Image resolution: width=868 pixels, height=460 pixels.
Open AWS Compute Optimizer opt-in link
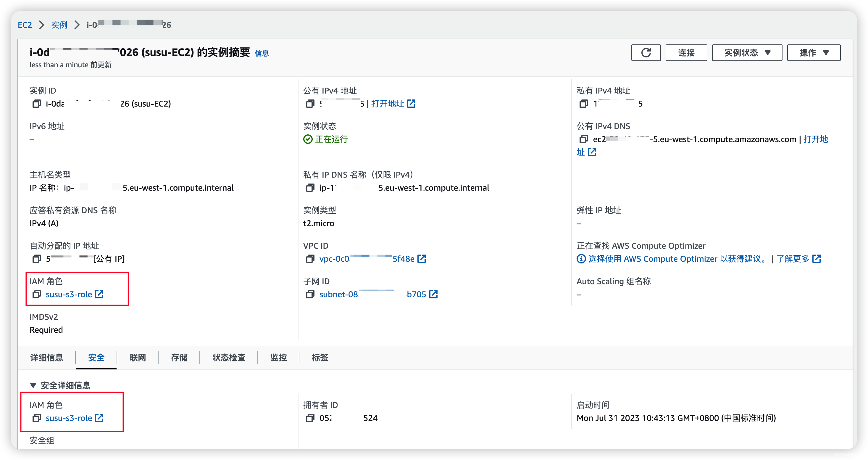click(677, 259)
